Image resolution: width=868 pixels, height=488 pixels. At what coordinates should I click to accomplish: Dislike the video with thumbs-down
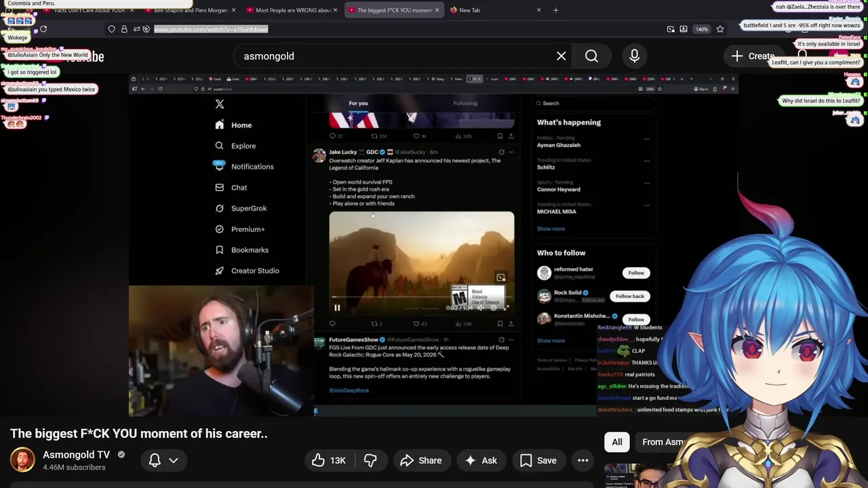point(370,460)
